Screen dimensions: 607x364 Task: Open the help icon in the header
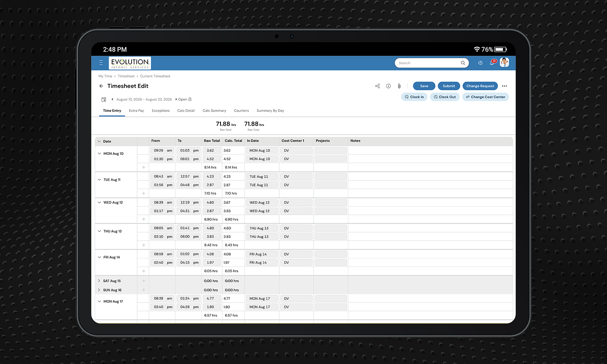[x=480, y=63]
